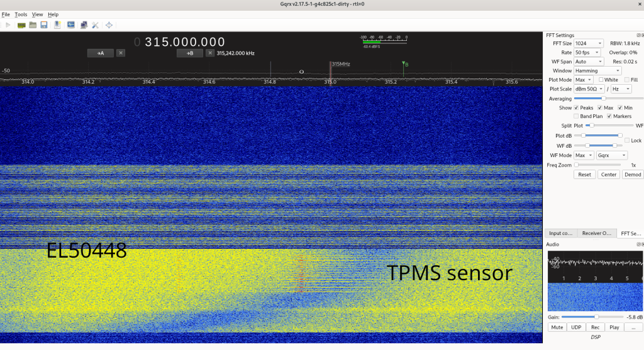Open Window Hamming dropdown
This screenshot has height=350, width=644.
pyautogui.click(x=597, y=70)
